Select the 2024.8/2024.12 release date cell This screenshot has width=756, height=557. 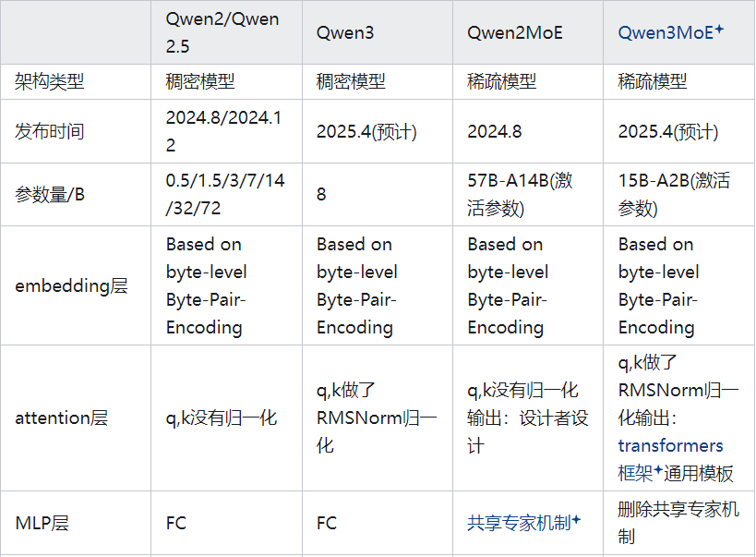pos(226,131)
